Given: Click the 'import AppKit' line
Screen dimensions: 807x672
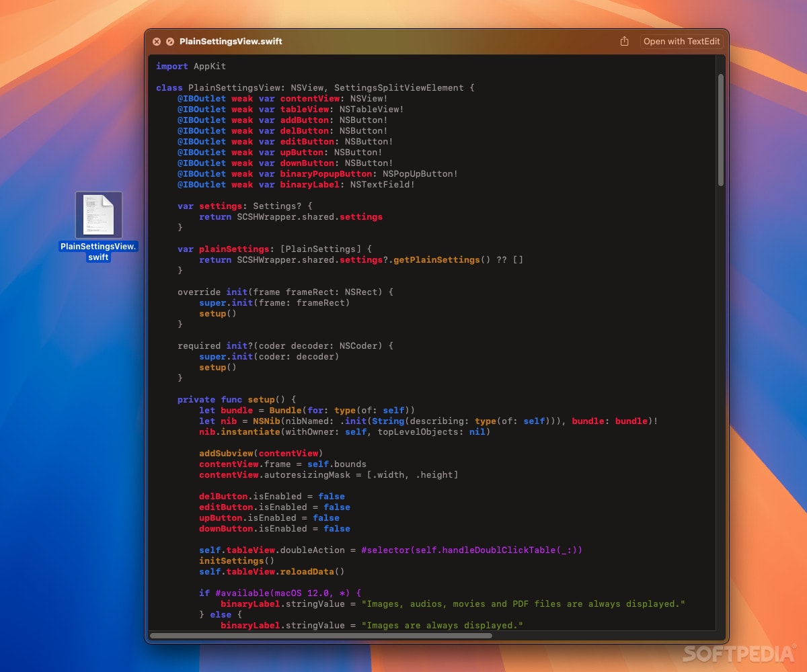Looking at the screenshot, I should [191, 67].
